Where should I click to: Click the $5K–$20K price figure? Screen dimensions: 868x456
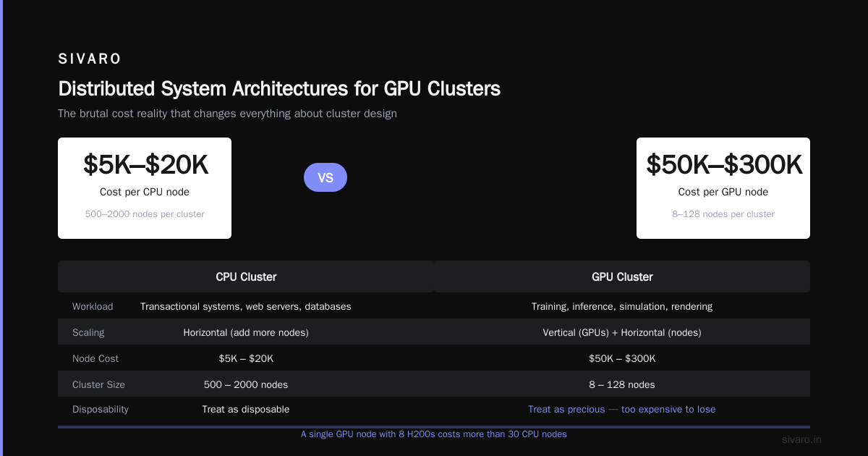pyautogui.click(x=145, y=165)
